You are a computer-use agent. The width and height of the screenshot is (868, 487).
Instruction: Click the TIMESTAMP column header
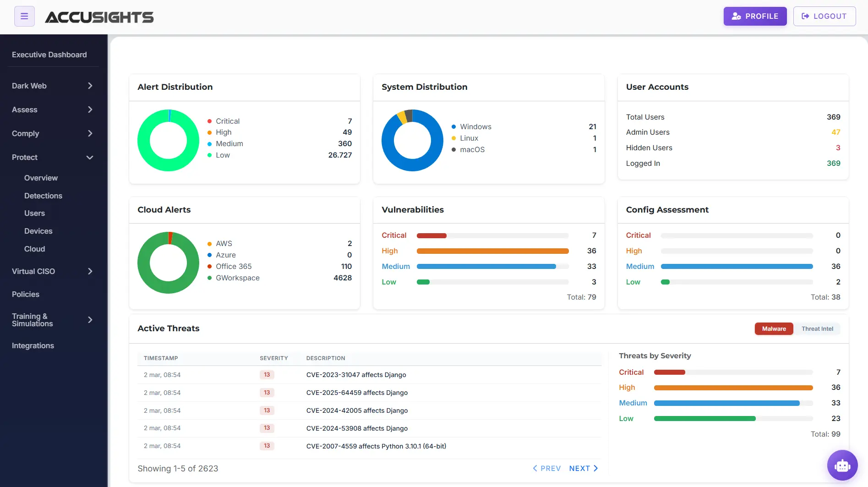161,358
